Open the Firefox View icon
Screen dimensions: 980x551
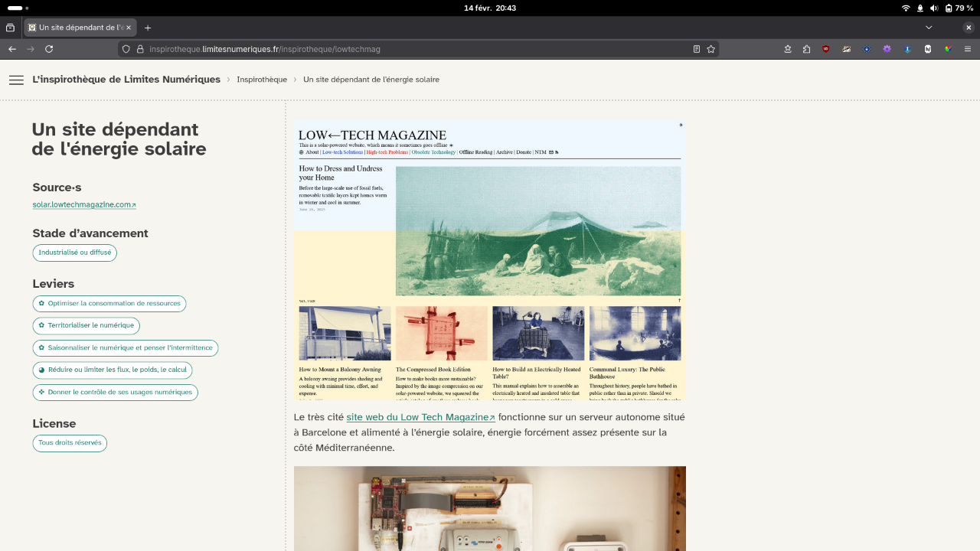(x=10, y=28)
